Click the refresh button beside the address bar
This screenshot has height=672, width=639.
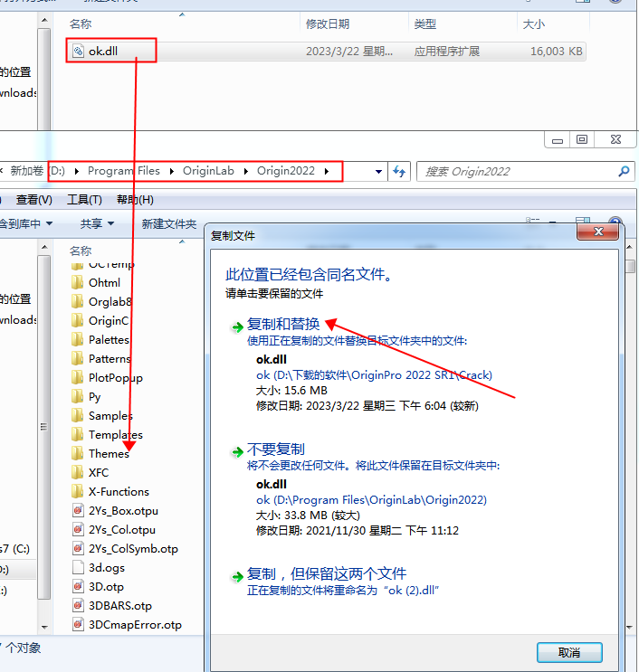[400, 171]
